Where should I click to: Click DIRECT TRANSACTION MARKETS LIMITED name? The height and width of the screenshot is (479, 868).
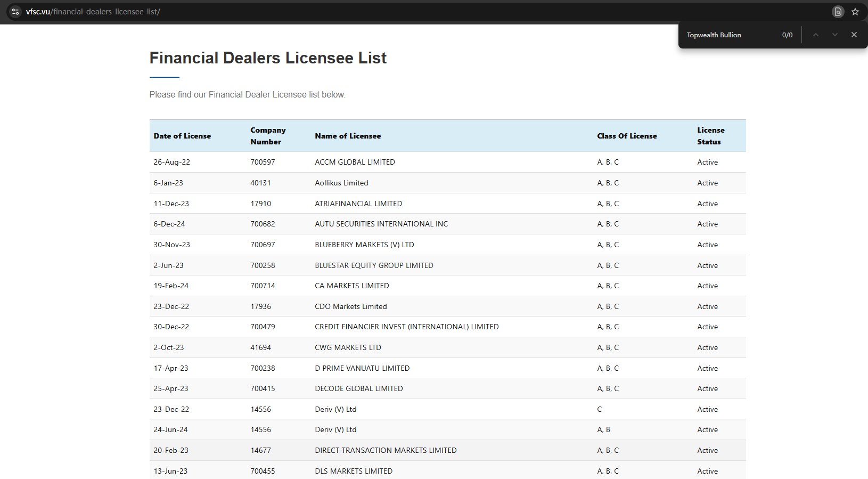tap(386, 450)
